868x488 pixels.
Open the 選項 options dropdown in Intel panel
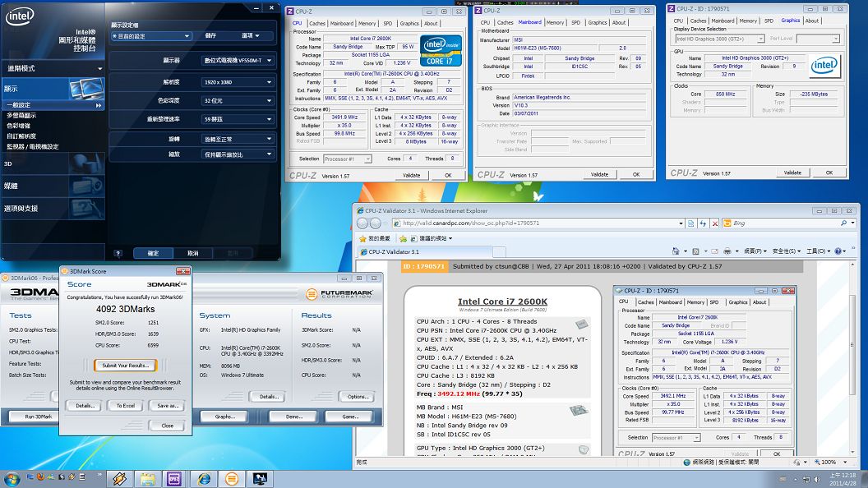[250, 36]
